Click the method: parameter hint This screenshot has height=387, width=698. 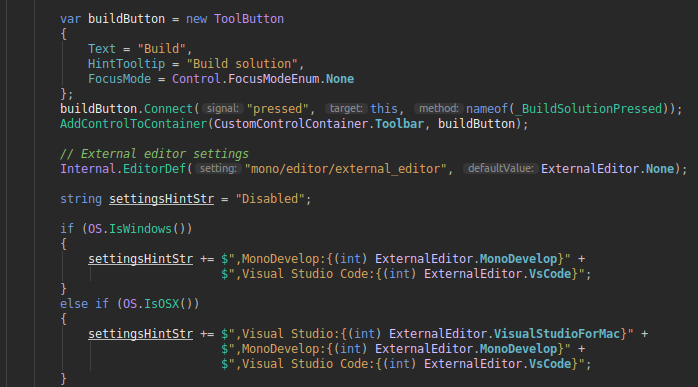tap(438, 109)
